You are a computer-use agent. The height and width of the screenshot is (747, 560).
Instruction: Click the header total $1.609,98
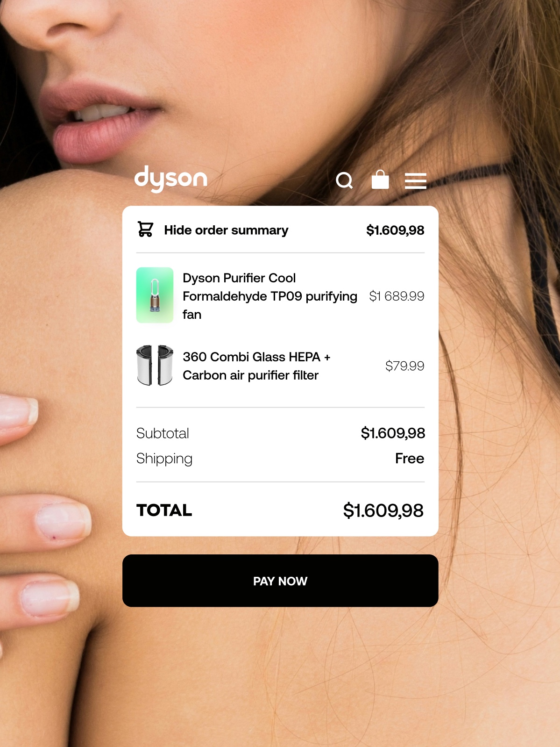[x=395, y=230]
